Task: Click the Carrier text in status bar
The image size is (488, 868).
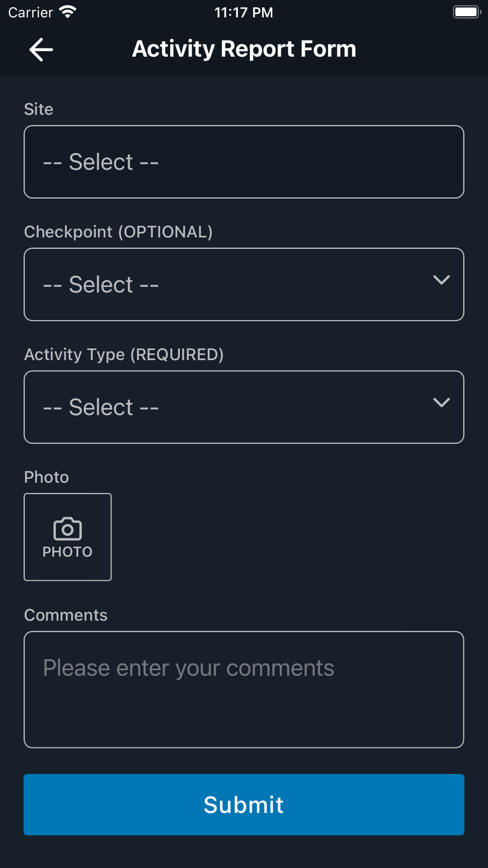Action: point(30,12)
